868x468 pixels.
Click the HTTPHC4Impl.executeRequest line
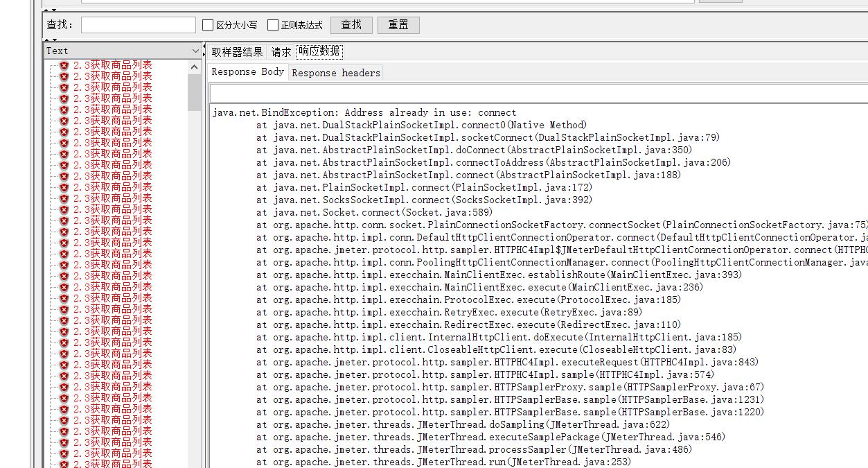click(507, 362)
